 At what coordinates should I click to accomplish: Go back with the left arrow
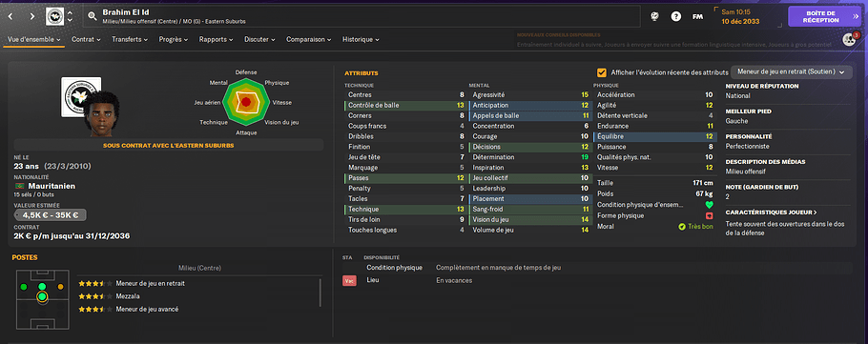pyautogui.click(x=10, y=16)
